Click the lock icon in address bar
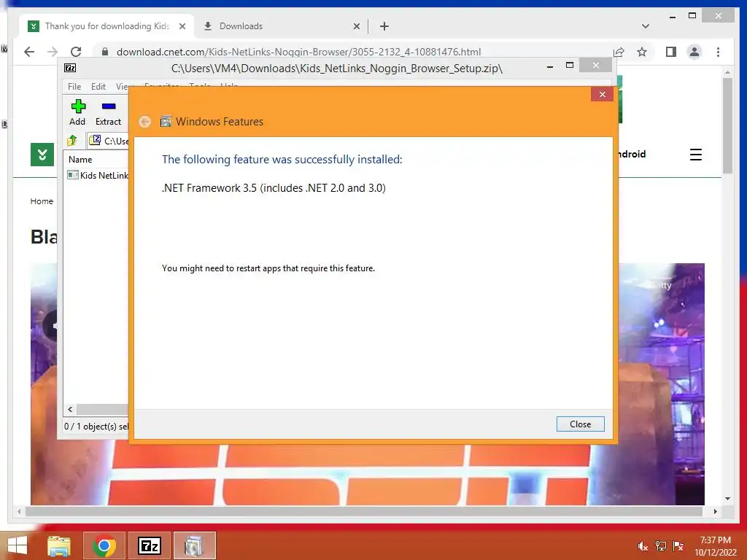 [x=105, y=52]
